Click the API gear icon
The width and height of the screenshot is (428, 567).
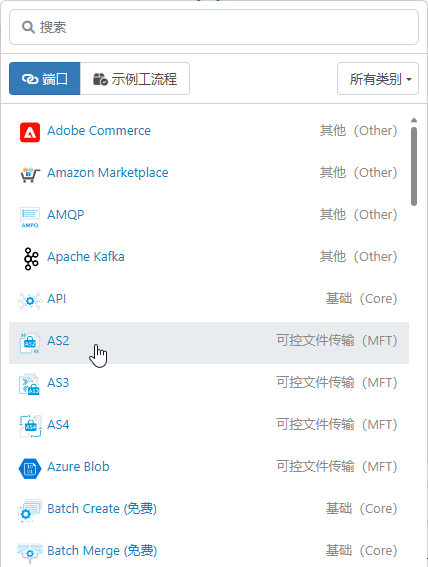click(x=30, y=300)
